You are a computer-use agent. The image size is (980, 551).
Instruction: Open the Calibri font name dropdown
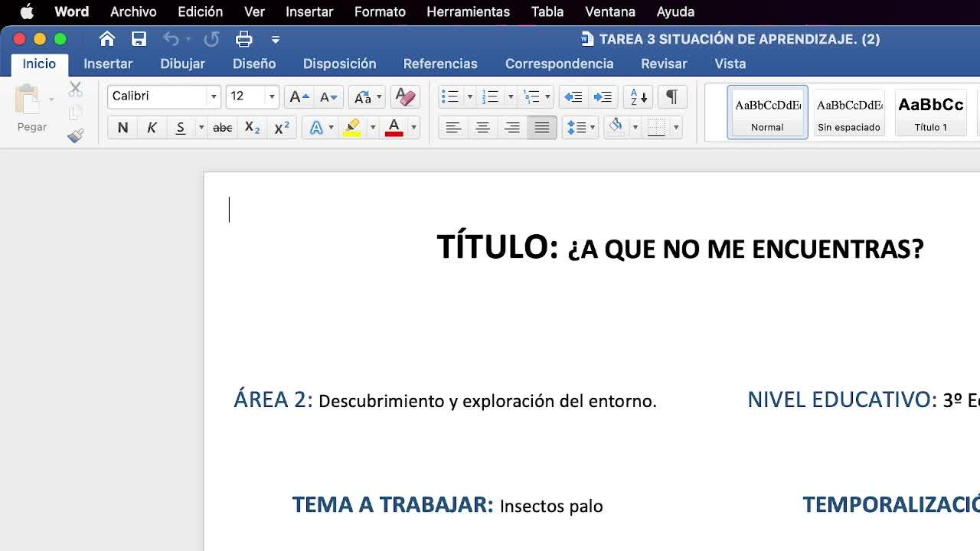pyautogui.click(x=214, y=96)
